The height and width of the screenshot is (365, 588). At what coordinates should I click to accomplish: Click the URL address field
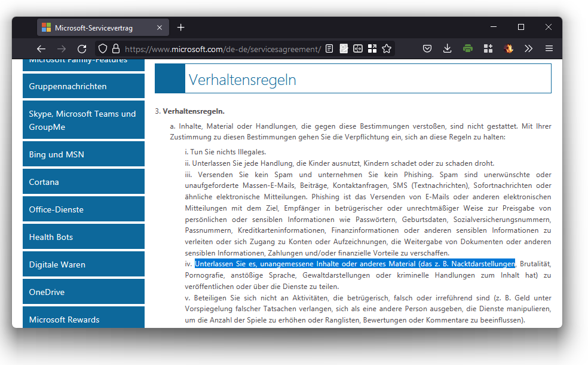221,49
